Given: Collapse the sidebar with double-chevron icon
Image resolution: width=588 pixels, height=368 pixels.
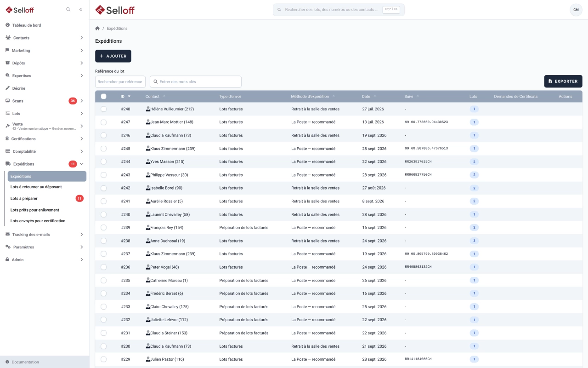Looking at the screenshot, I should [x=80, y=9].
